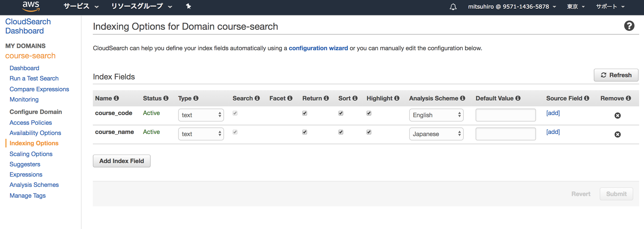
Task: Open the Expressions sidebar item
Action: 26,174
